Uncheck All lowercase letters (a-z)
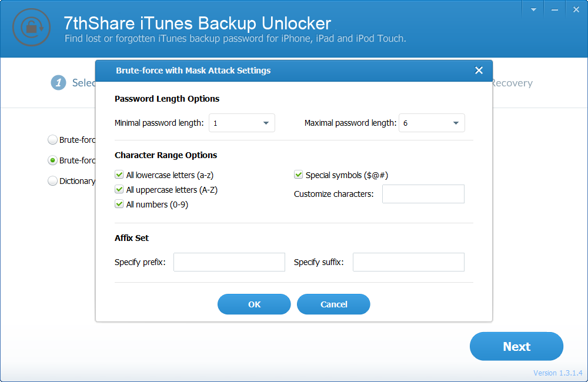 point(119,175)
